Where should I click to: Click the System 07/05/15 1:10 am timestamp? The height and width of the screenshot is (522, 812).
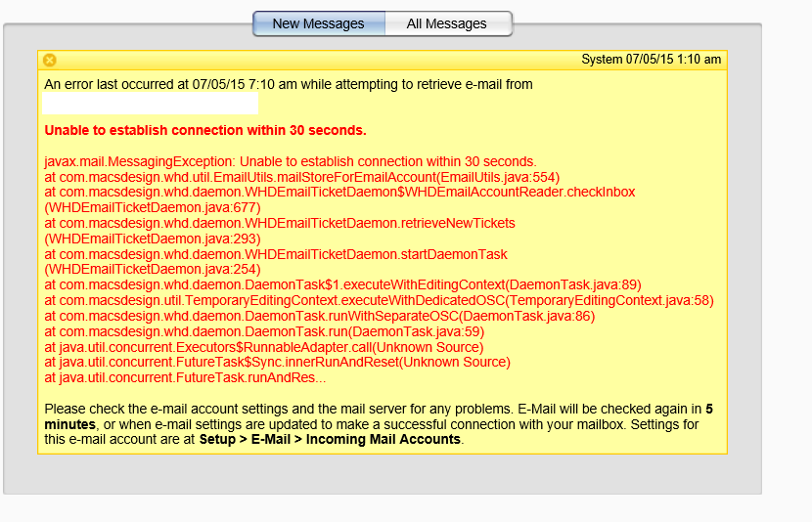point(651,60)
